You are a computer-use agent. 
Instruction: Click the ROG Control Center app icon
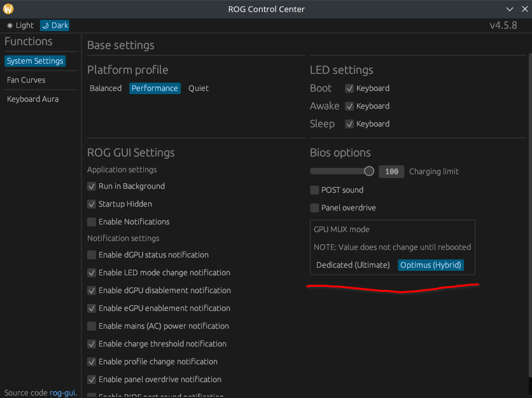pyautogui.click(x=8, y=9)
